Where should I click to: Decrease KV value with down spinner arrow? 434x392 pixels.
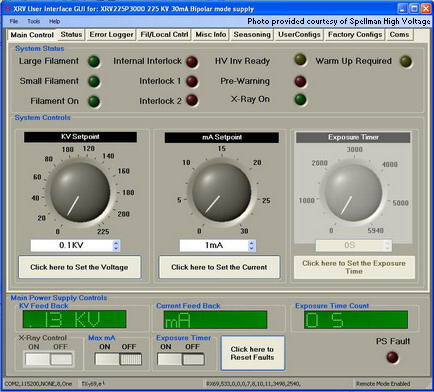click(x=116, y=248)
